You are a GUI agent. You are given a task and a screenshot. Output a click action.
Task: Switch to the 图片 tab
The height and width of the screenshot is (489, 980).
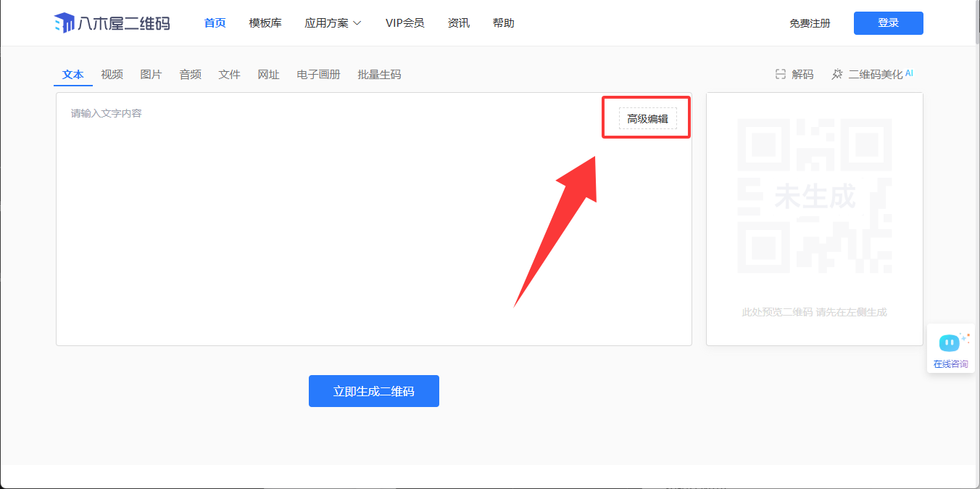151,74
